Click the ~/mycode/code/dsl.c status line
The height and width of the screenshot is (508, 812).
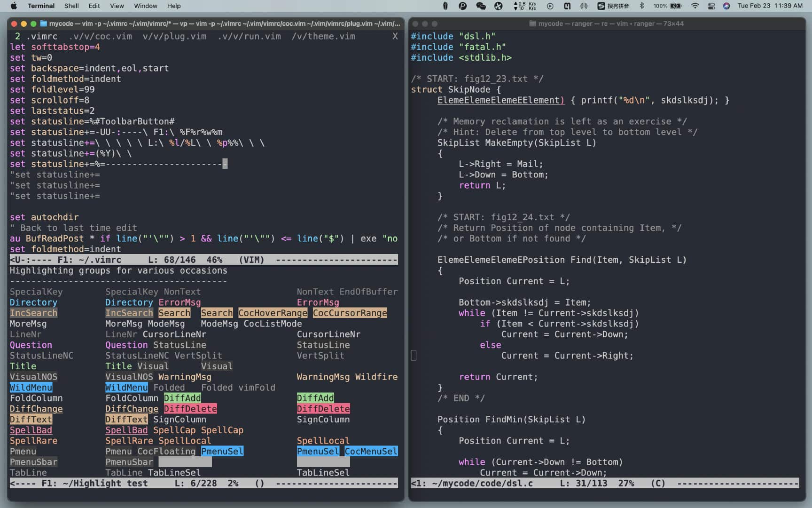tap(605, 483)
